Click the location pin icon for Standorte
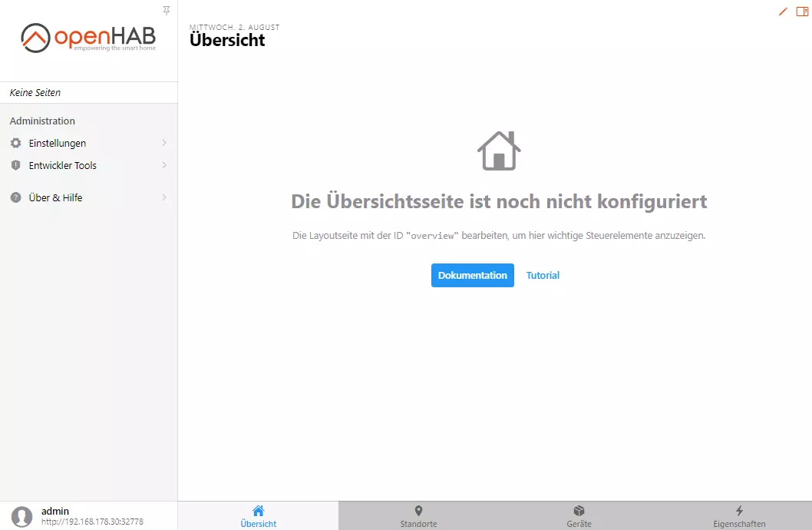This screenshot has width=812, height=530. 418,509
